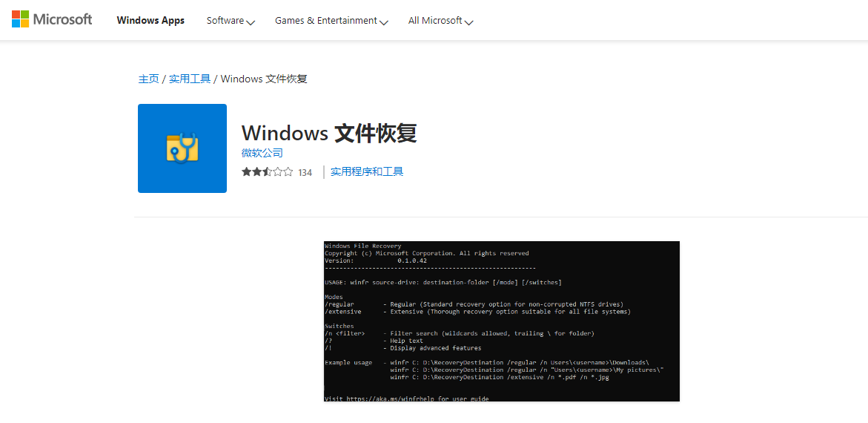Viewport: 868px width, 423px height.
Task: Click the 134 ratings count
Action: [x=305, y=172]
